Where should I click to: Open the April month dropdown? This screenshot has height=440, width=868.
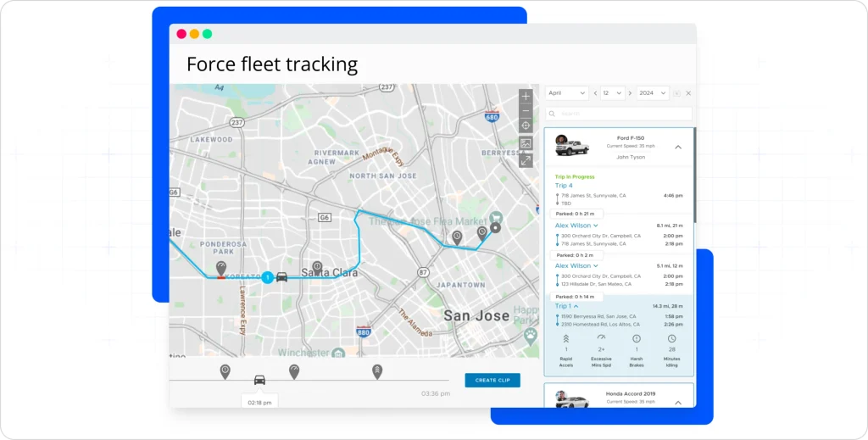click(567, 93)
